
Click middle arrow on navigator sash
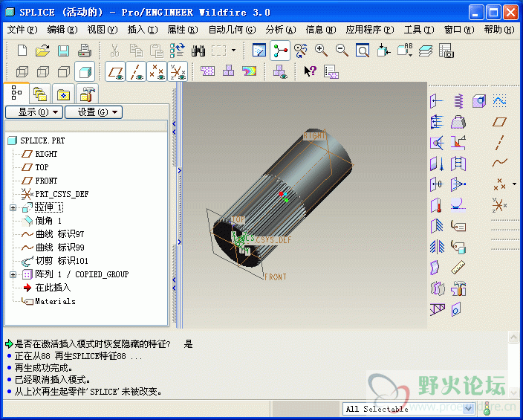point(180,171)
